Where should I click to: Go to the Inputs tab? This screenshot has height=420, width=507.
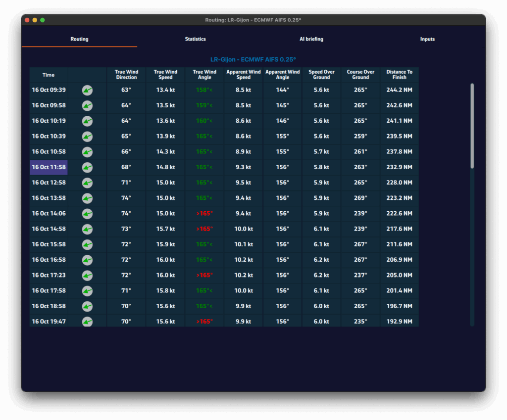click(427, 39)
